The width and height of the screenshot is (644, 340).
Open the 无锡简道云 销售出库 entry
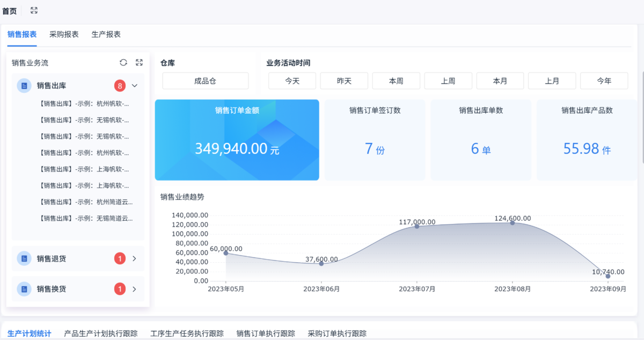86,219
